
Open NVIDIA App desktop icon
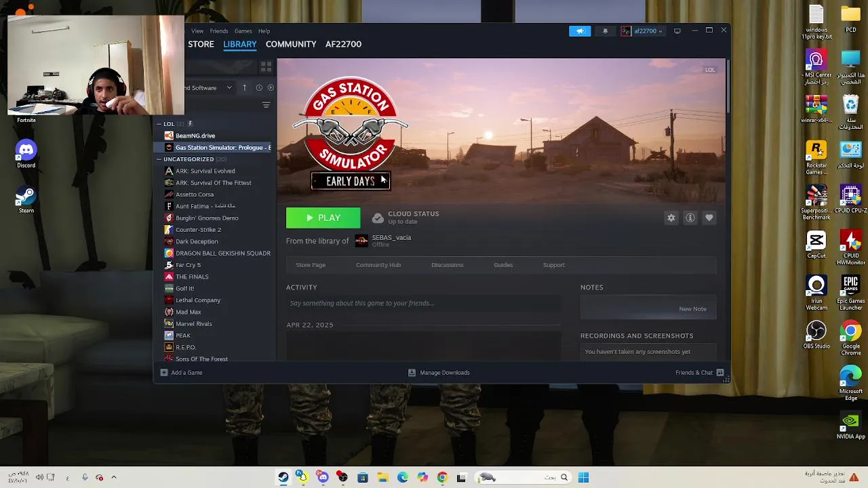coord(850,426)
